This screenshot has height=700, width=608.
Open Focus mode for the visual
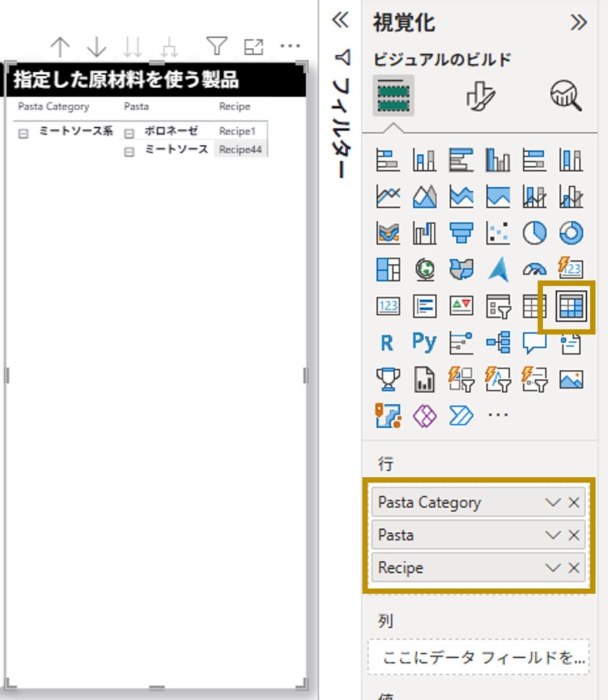[x=253, y=46]
